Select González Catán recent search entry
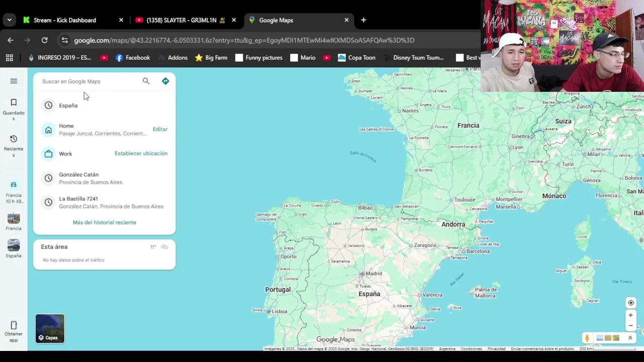 tap(104, 178)
